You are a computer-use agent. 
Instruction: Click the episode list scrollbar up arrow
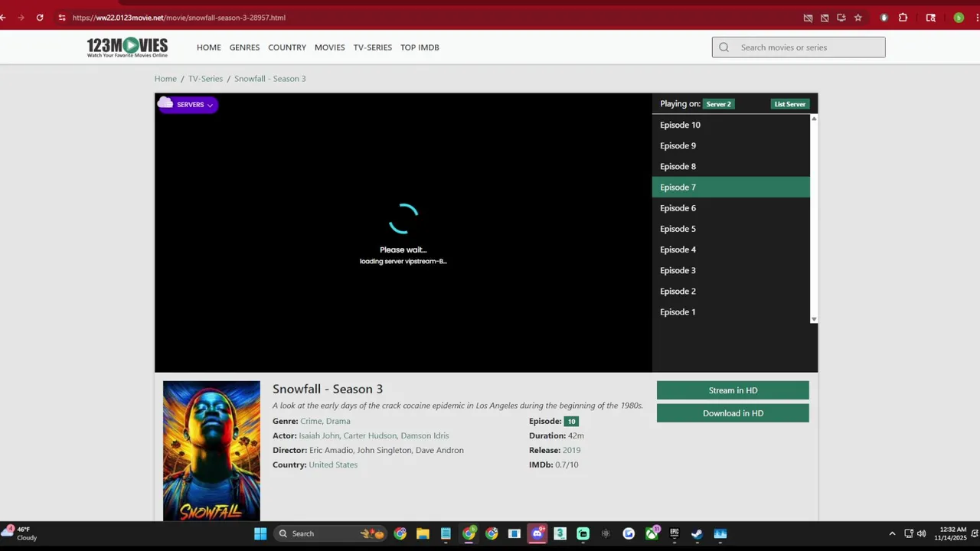(814, 119)
